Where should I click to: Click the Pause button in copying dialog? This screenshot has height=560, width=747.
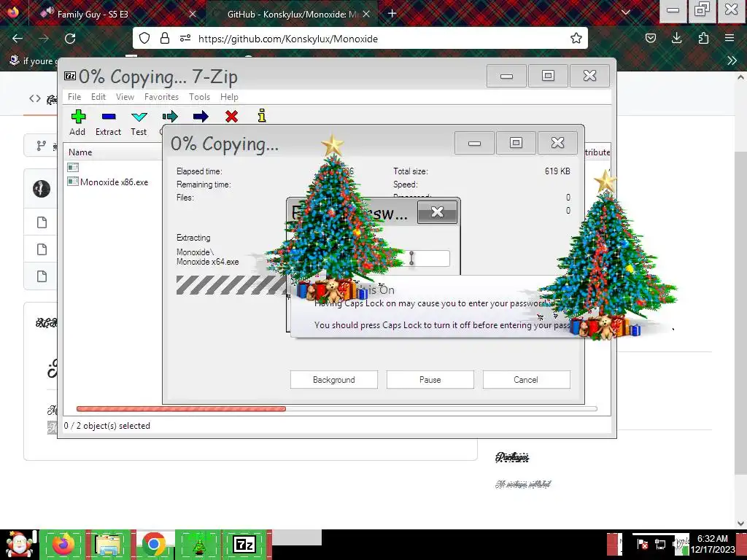(x=430, y=379)
